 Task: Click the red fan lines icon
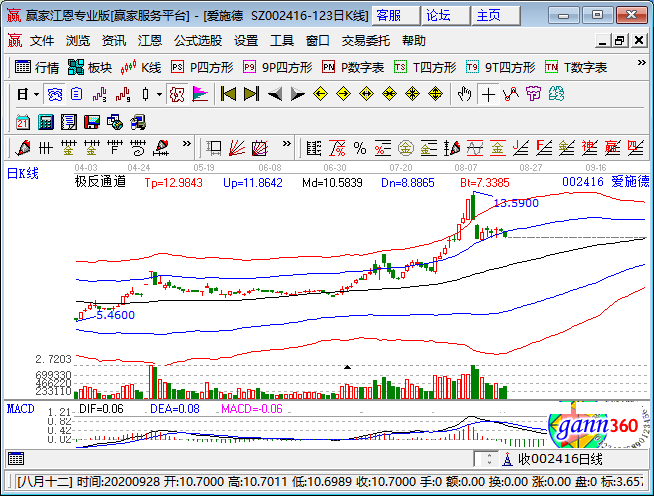click(x=237, y=148)
